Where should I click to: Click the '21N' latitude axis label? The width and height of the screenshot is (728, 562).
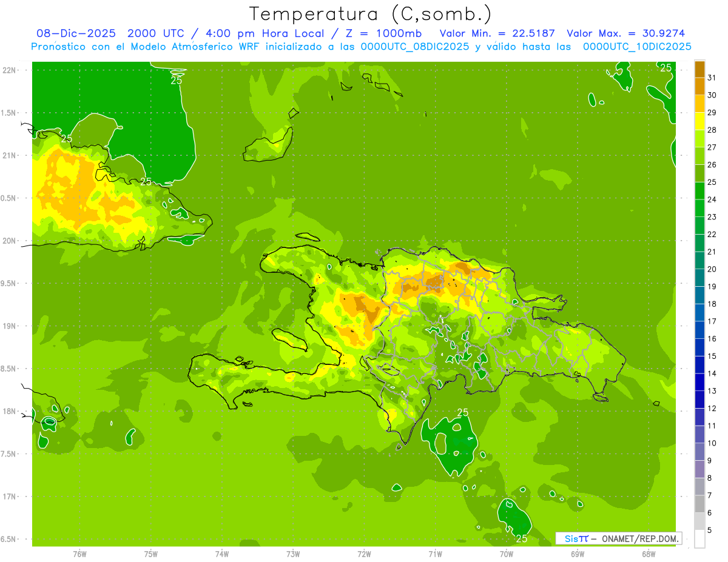coord(9,156)
